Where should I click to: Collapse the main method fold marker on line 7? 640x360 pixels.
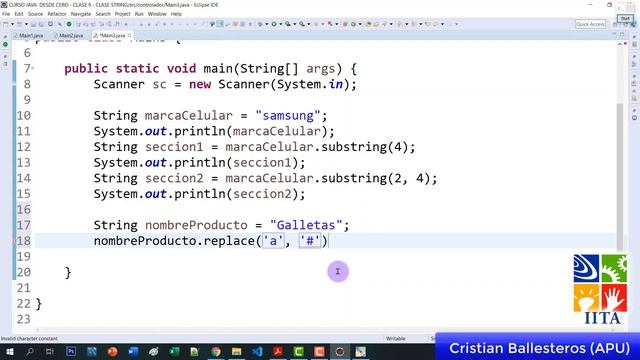(x=33, y=68)
